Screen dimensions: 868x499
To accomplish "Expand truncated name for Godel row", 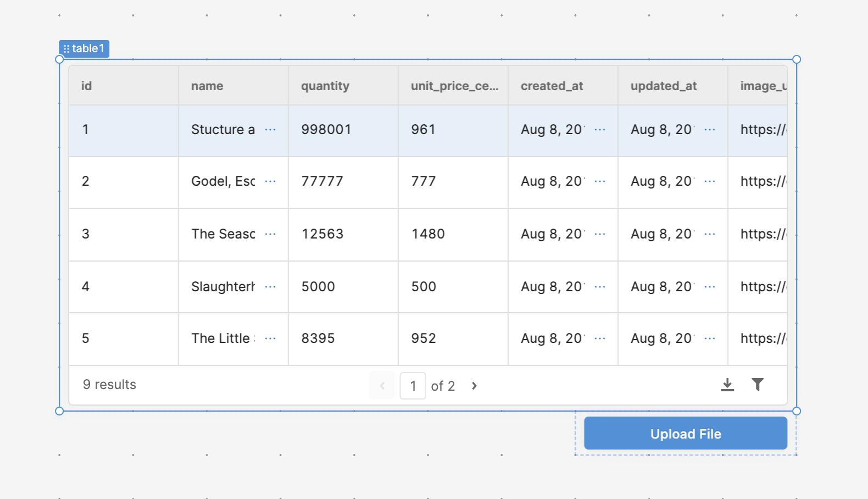I will coord(270,181).
